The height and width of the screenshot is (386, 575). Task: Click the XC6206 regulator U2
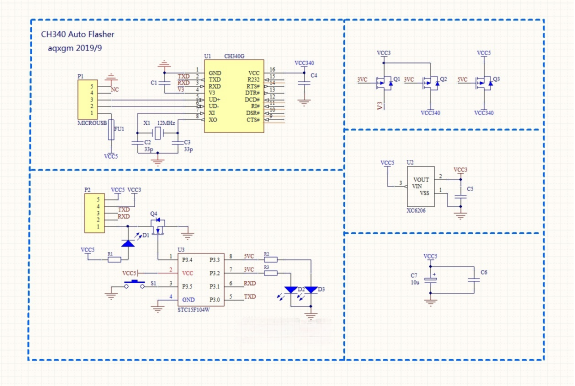pyautogui.click(x=421, y=187)
